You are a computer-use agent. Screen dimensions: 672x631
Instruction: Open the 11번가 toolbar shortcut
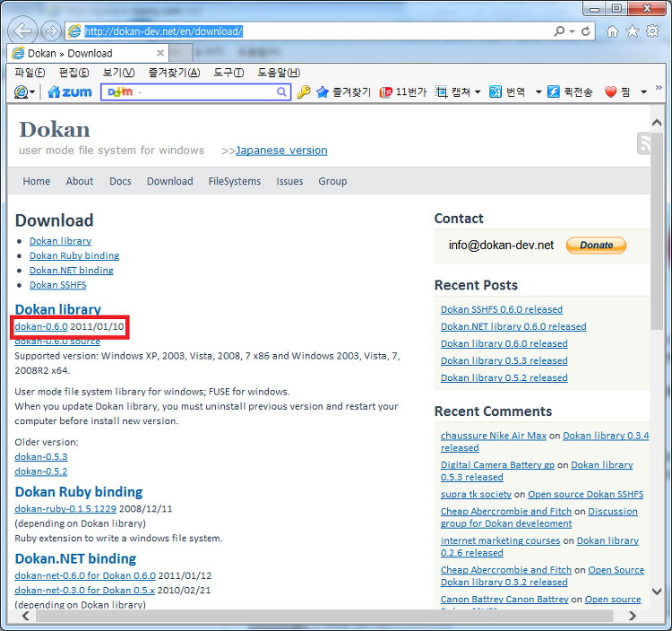pyautogui.click(x=403, y=91)
